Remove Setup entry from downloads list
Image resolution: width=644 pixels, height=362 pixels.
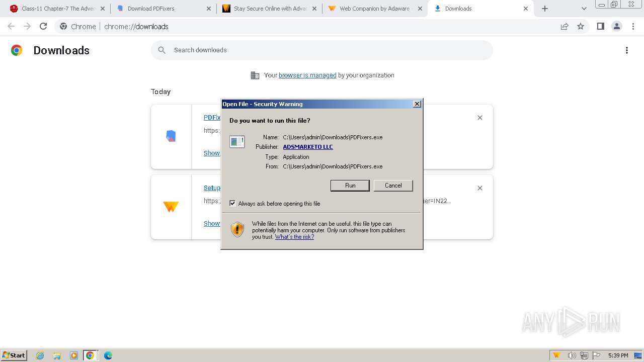480,188
